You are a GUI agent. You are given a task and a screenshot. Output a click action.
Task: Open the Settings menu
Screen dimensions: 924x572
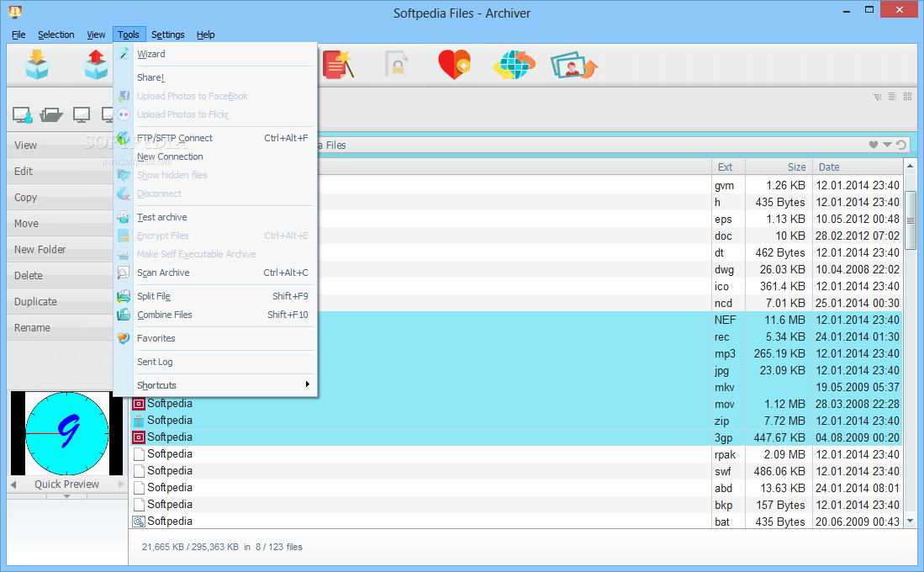tap(168, 34)
